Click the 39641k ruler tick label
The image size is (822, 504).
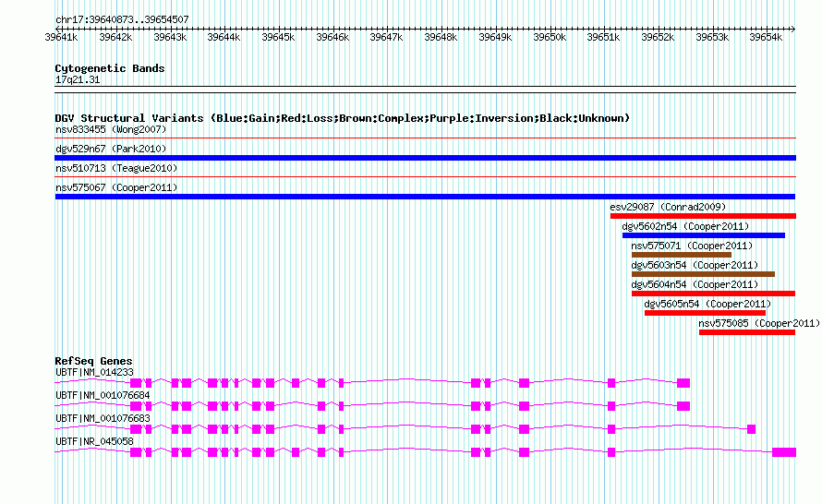(61, 37)
